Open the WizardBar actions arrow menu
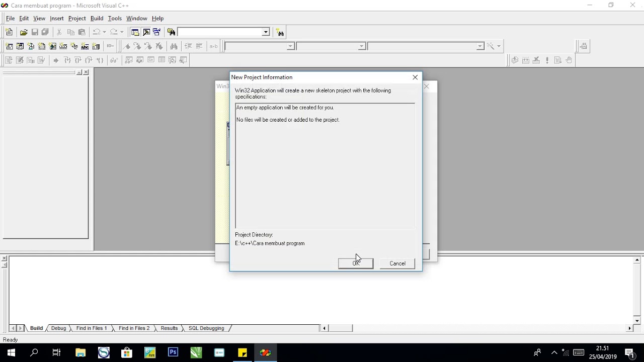Viewport: 644px width, 362px height. (x=499, y=46)
